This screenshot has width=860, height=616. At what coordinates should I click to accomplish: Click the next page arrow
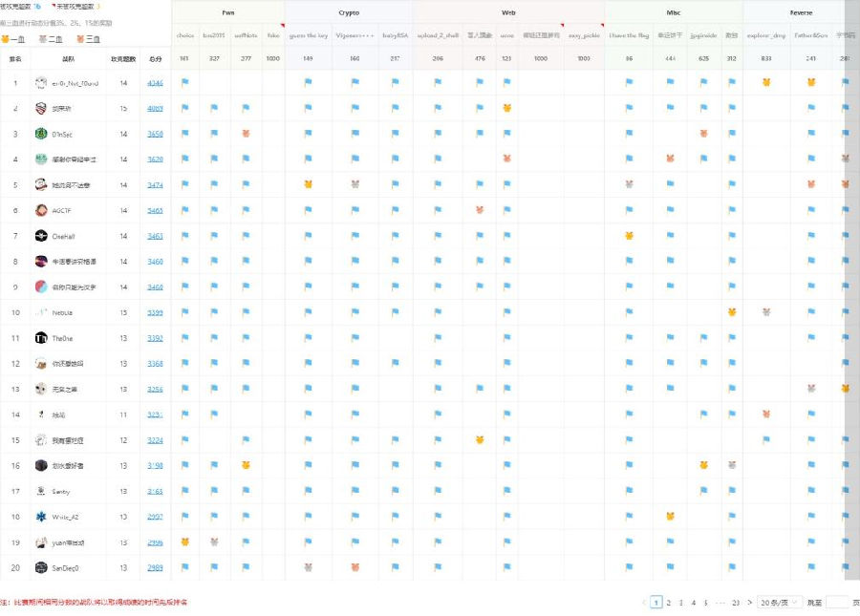click(750, 603)
